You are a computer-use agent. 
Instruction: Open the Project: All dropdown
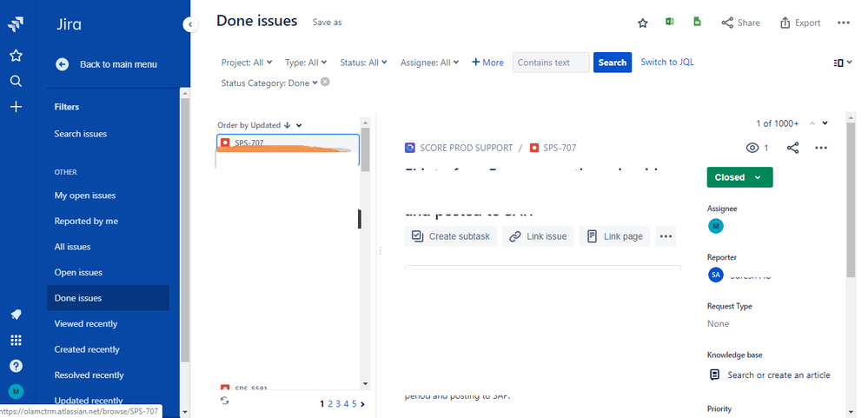247,63
